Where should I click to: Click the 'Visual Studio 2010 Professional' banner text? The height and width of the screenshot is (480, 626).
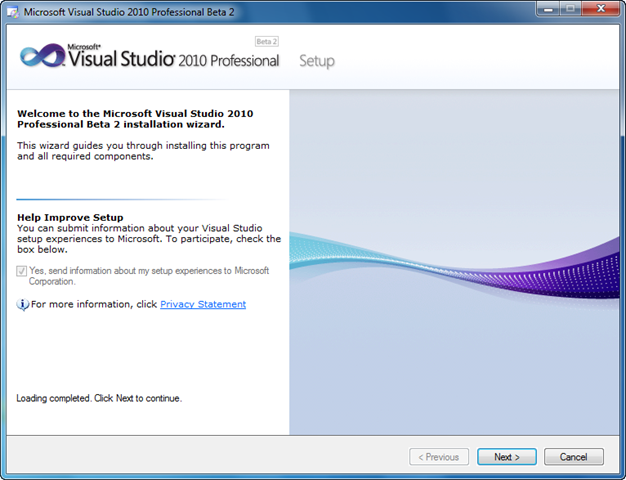click(174, 60)
